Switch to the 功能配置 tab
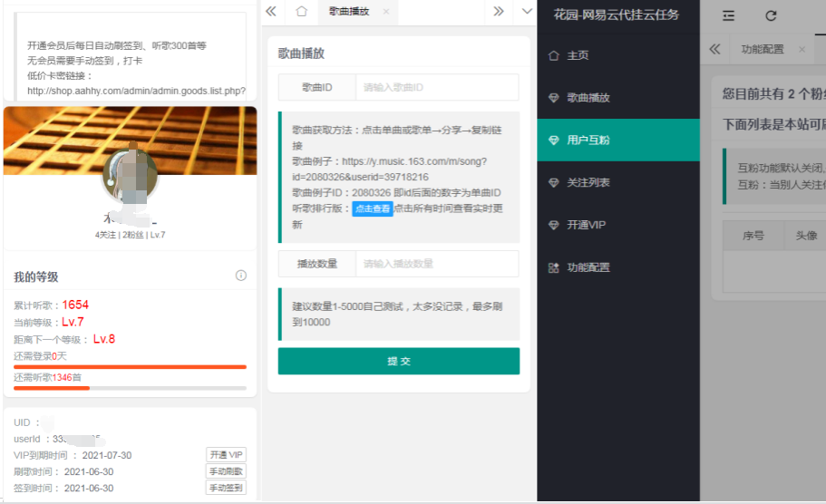This screenshot has width=826, height=504. point(762,50)
